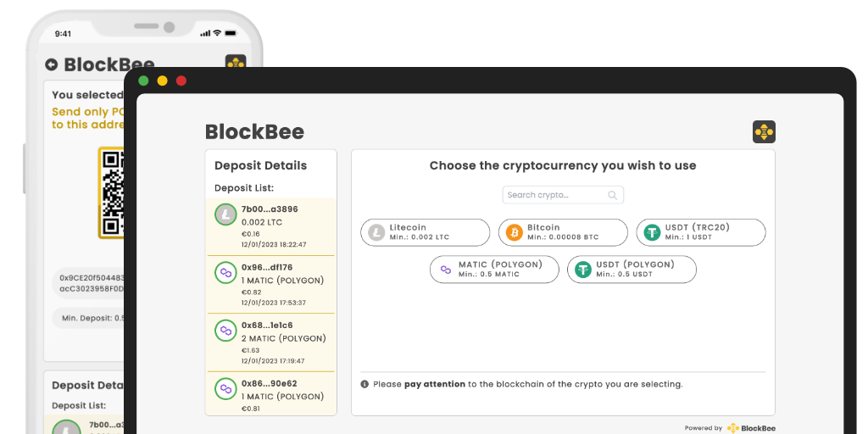
Task: Select the USDT (TRC20) option
Action: click(701, 232)
